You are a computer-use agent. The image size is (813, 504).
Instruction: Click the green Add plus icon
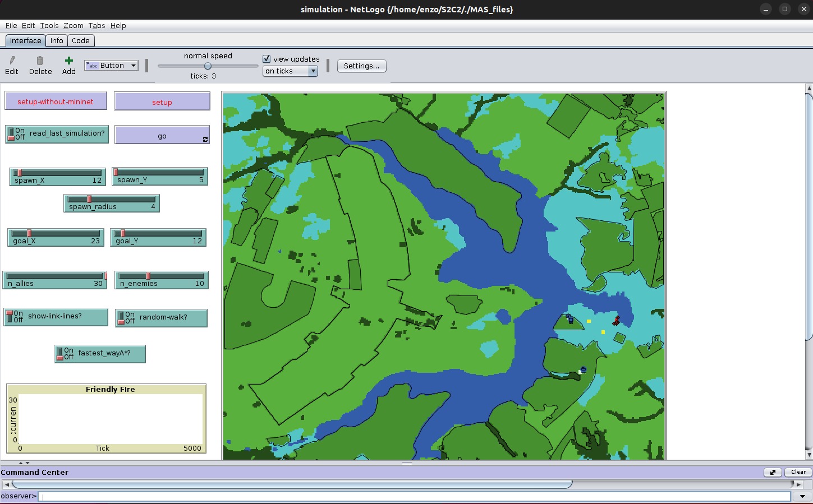[x=68, y=61]
